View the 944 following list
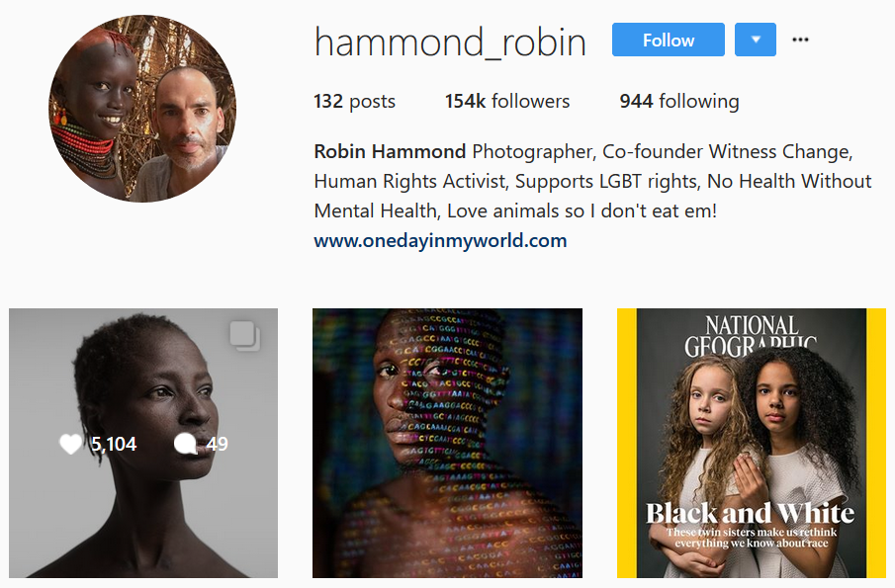The width and height of the screenshot is (895, 588). pos(679,102)
